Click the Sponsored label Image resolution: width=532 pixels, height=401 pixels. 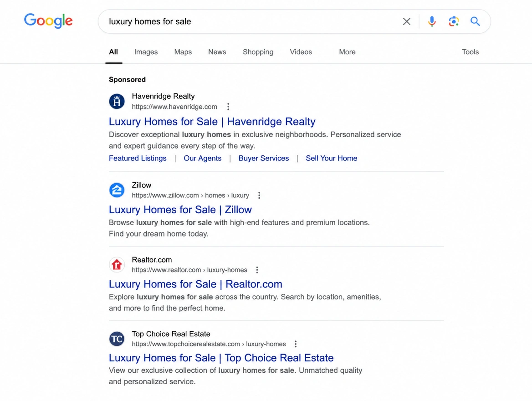tap(127, 79)
